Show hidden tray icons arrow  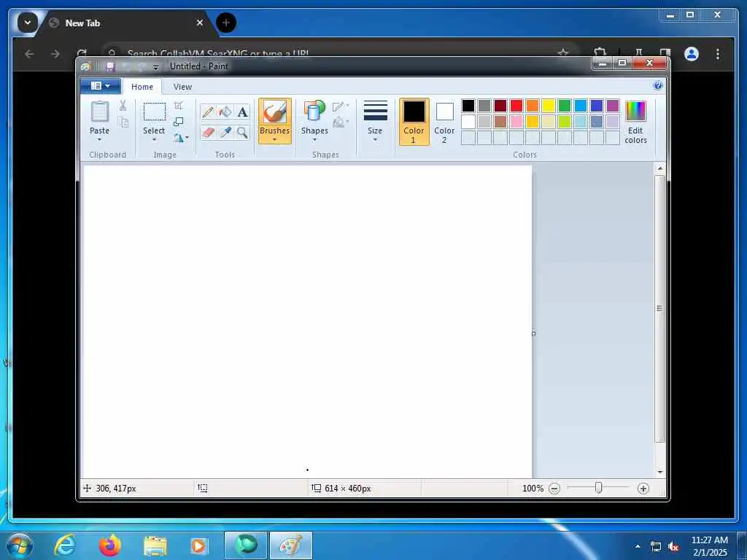tap(638, 546)
